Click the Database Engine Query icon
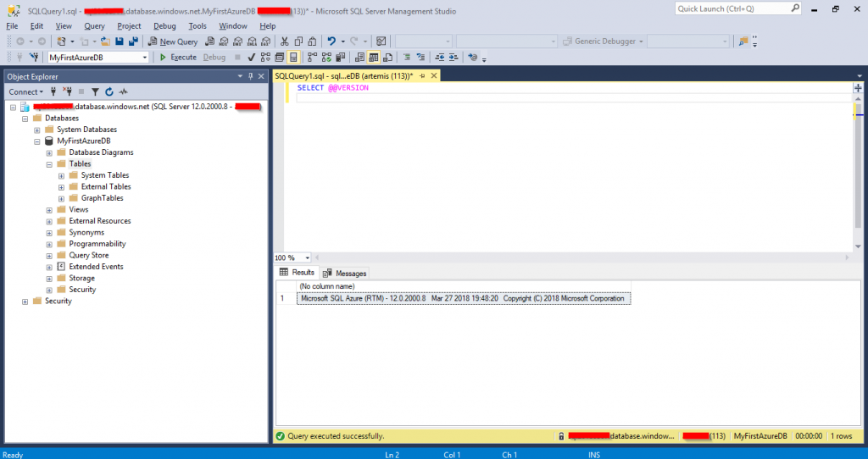Screen dimensions: 868x459 point(210,41)
